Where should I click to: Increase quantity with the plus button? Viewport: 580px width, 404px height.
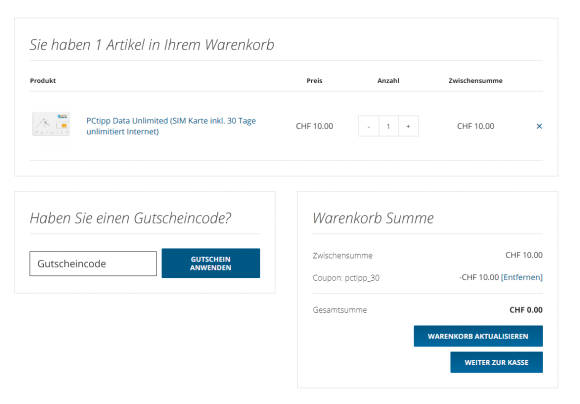coord(408,126)
